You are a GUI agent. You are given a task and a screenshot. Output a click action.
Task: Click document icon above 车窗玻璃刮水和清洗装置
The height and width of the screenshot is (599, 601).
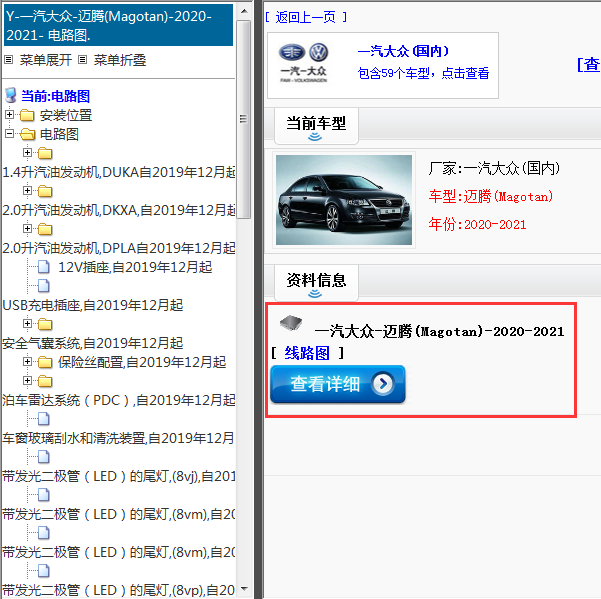point(44,419)
